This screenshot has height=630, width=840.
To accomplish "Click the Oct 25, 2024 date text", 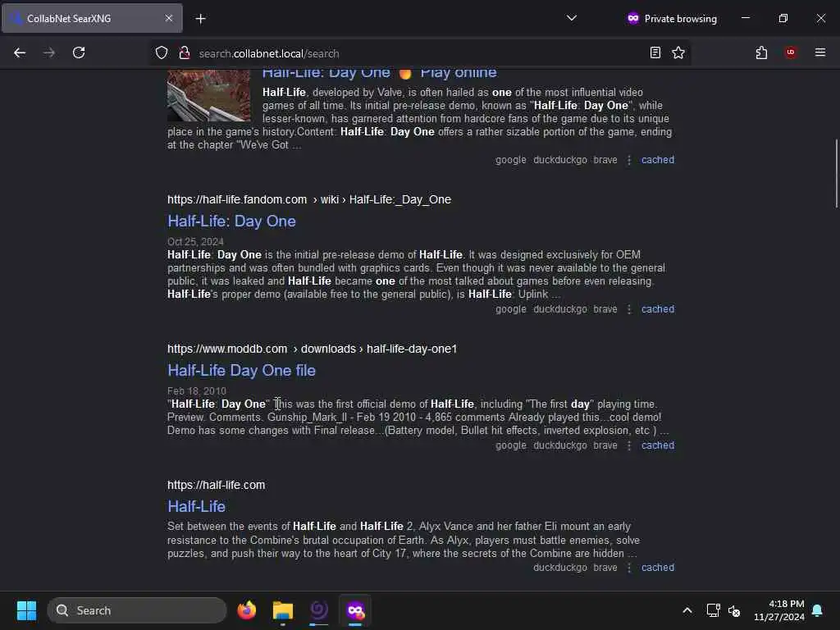I will coord(195,242).
